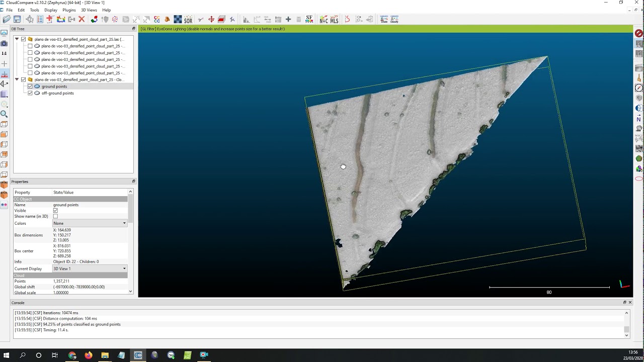Open the Tools menu
The height and width of the screenshot is (362, 644).
coord(34,10)
